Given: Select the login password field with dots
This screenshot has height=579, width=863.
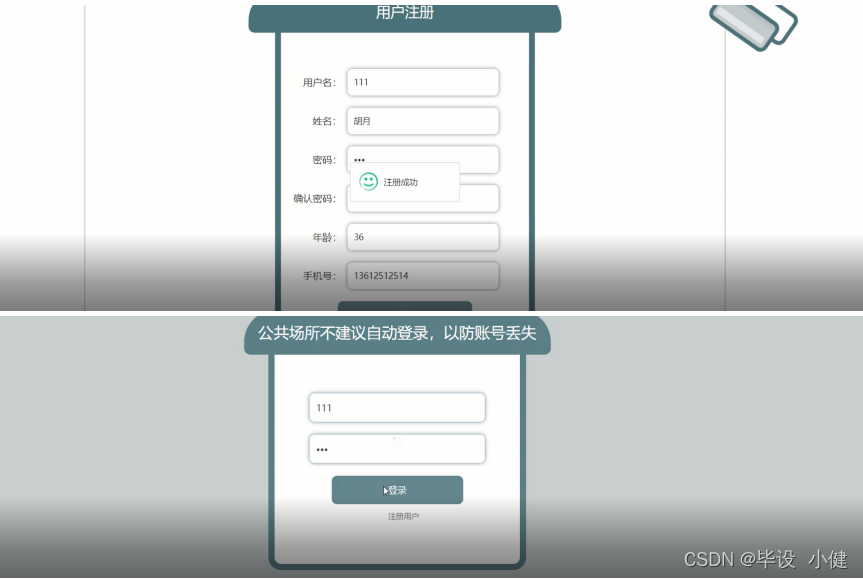Looking at the screenshot, I should click(x=396, y=449).
